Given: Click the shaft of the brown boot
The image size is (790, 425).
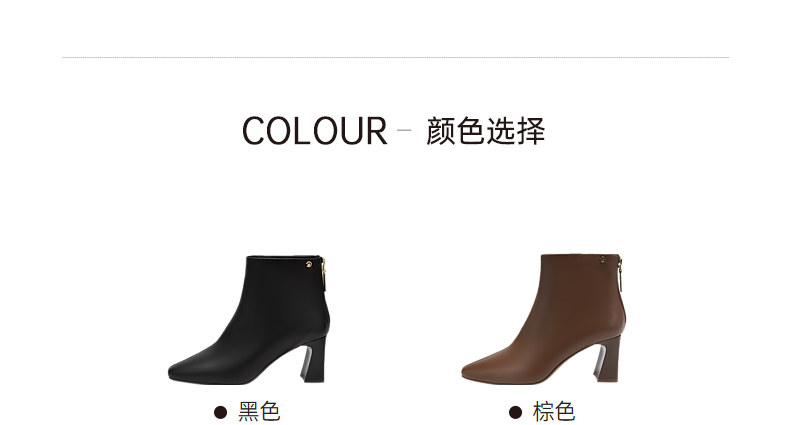Looking at the screenshot, I should coord(579,292).
